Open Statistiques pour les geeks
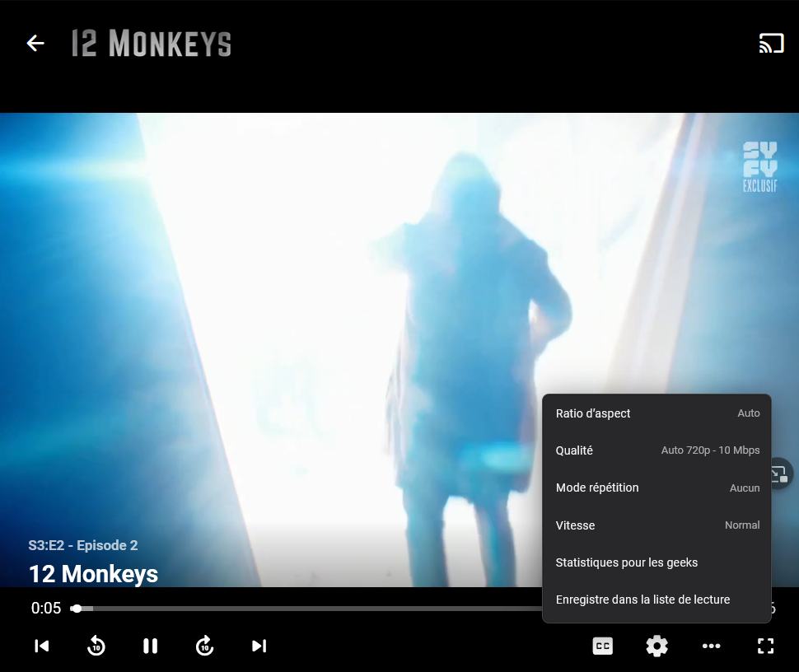Image resolution: width=799 pixels, height=672 pixels. [656, 562]
